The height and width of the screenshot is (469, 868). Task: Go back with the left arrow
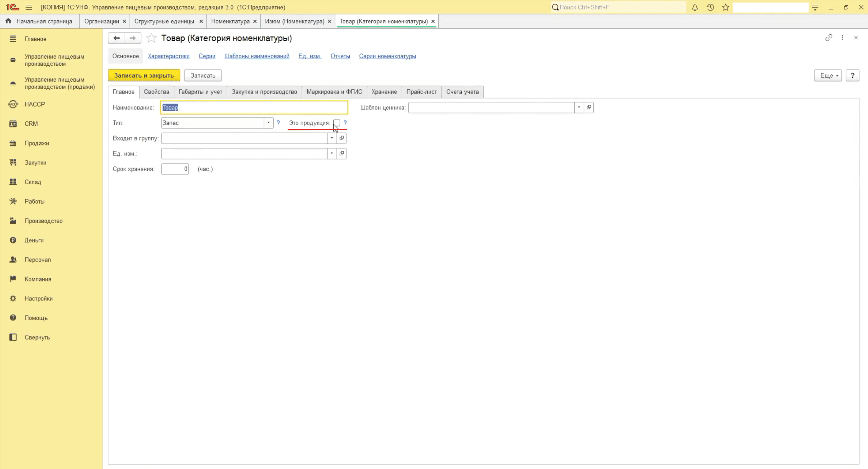pos(116,38)
